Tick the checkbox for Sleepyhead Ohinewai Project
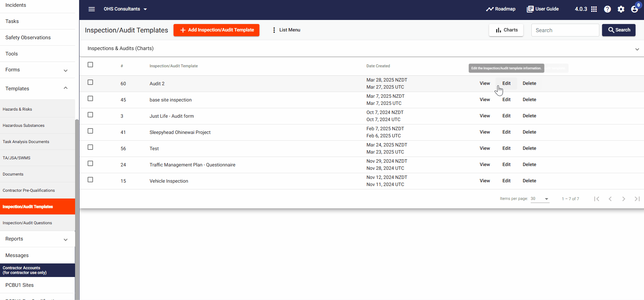Image resolution: width=644 pixels, height=300 pixels. click(x=90, y=131)
